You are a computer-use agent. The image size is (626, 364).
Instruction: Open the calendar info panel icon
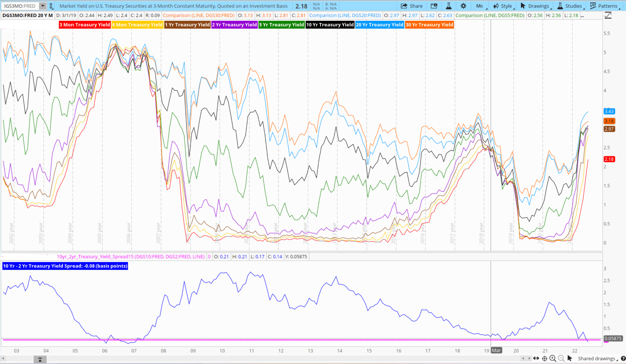[x=434, y=6]
